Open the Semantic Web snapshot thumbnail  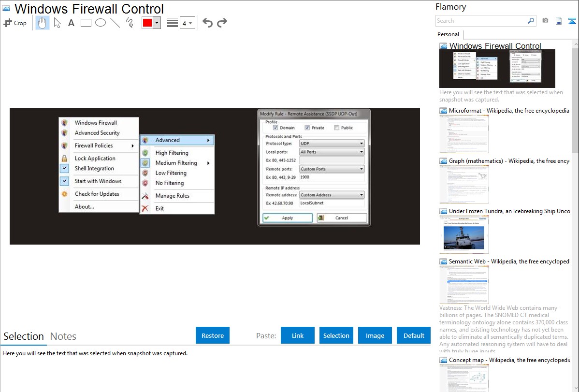click(464, 285)
